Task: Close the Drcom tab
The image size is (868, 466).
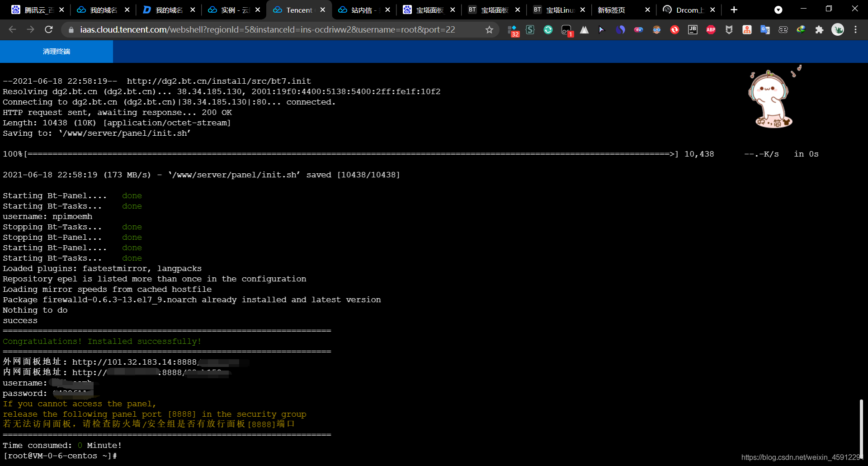Action: pyautogui.click(x=712, y=10)
